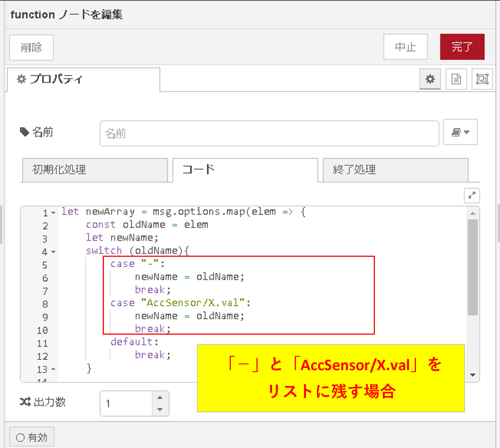Click the code line 'let newName;'

(x=122, y=238)
